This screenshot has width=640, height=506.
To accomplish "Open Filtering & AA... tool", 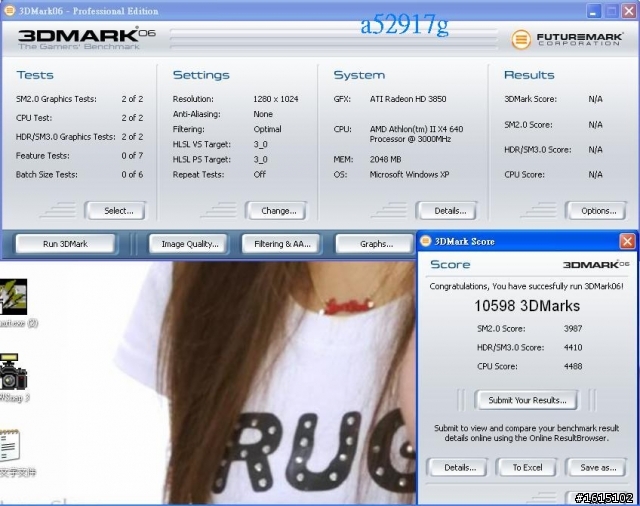I will pyautogui.click(x=282, y=244).
